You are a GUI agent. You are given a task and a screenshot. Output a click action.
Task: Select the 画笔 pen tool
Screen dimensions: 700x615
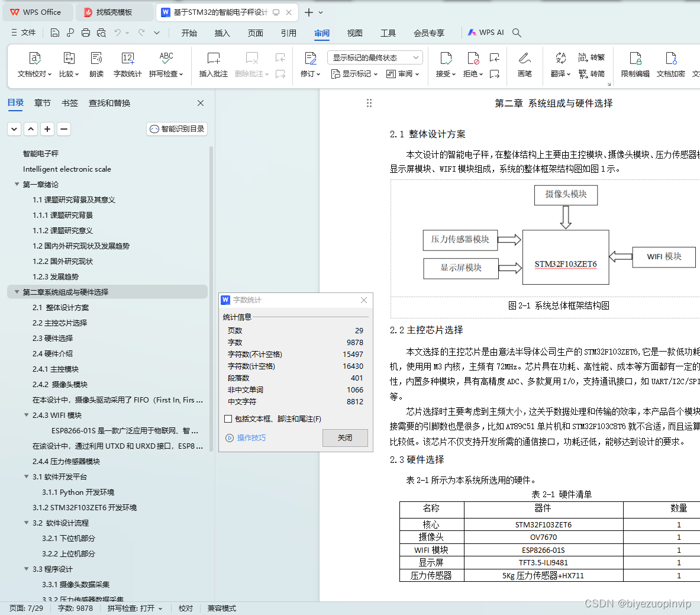[524, 65]
